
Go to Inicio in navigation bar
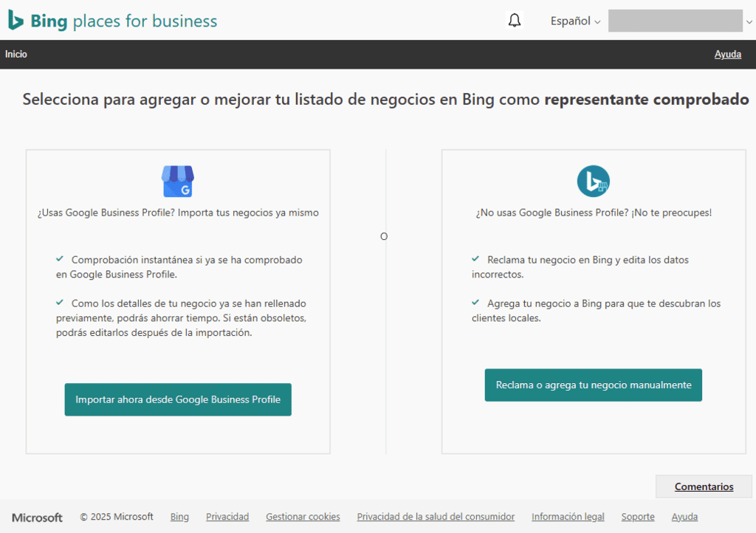16,54
